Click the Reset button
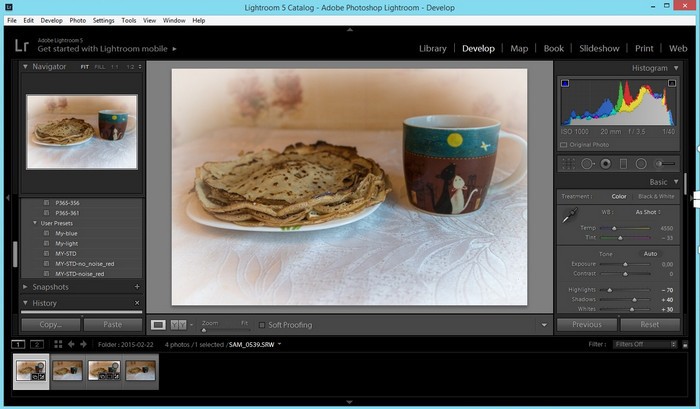Image resolution: width=700 pixels, height=409 pixels. 650,325
